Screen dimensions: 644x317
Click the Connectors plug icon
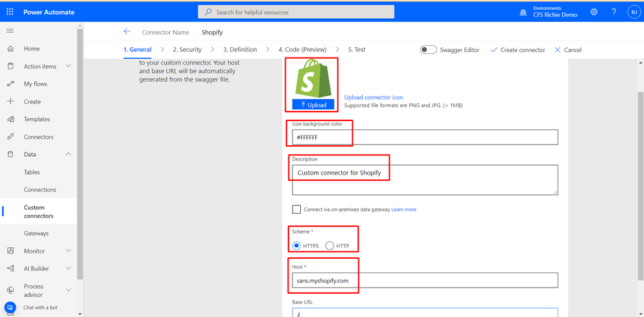click(x=11, y=137)
